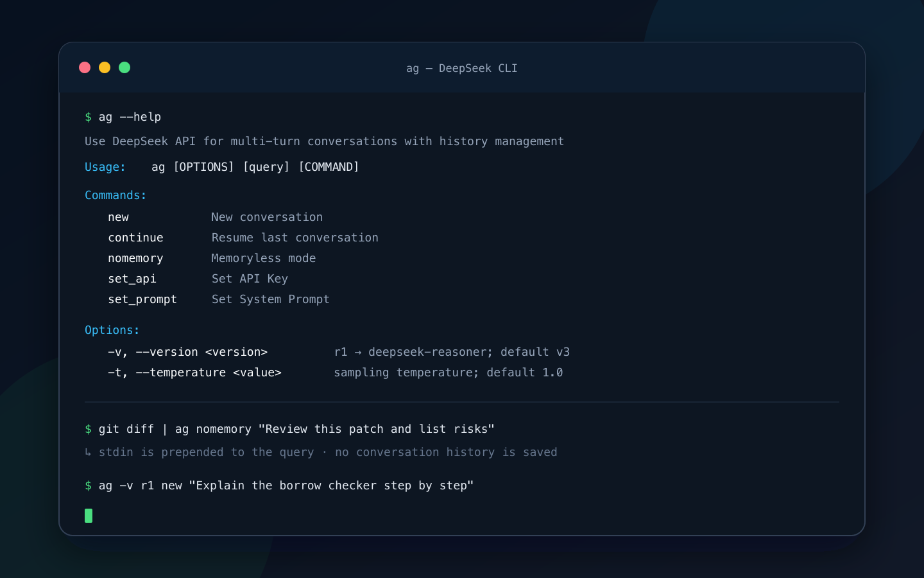The width and height of the screenshot is (924, 578).
Task: Select the description line about DeepSeek API
Action: coord(325,141)
